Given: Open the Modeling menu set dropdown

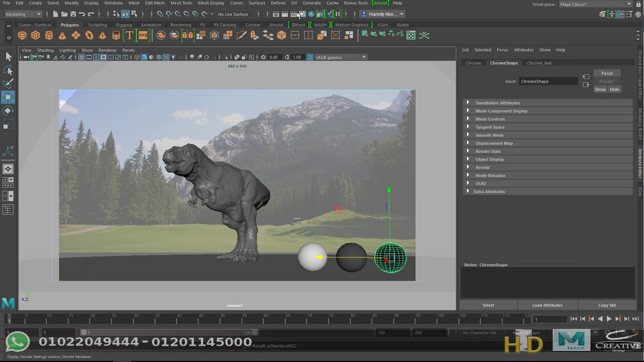Looking at the screenshot, I should tap(23, 14).
